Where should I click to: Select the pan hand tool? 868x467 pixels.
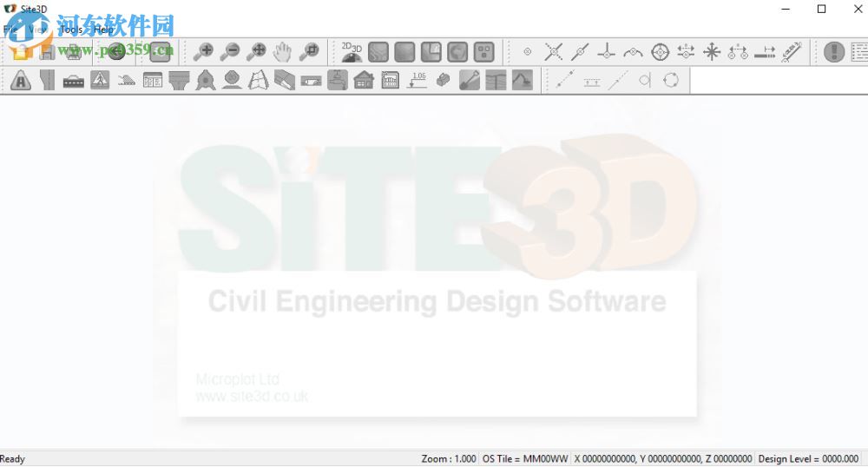[282, 52]
